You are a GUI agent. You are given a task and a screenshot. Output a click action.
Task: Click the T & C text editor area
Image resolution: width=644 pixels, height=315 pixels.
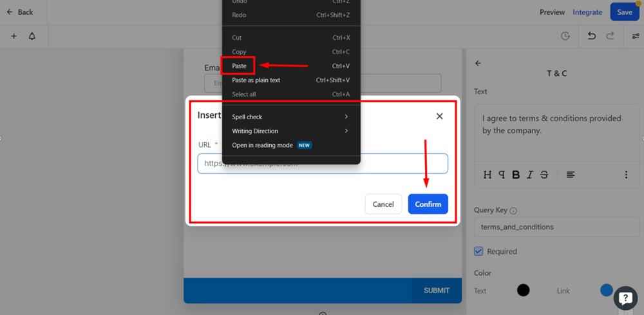click(x=556, y=132)
